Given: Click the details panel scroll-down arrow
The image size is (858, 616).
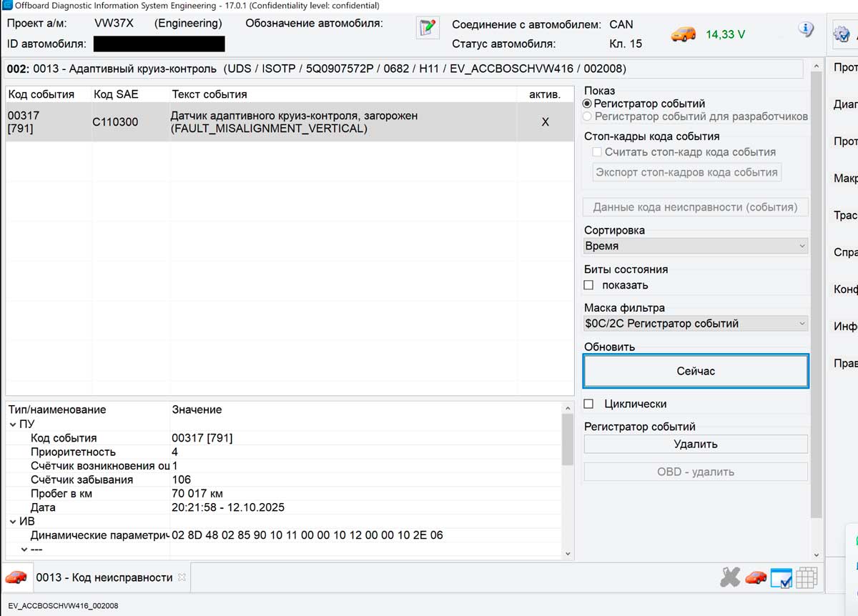Looking at the screenshot, I should coord(568,553).
